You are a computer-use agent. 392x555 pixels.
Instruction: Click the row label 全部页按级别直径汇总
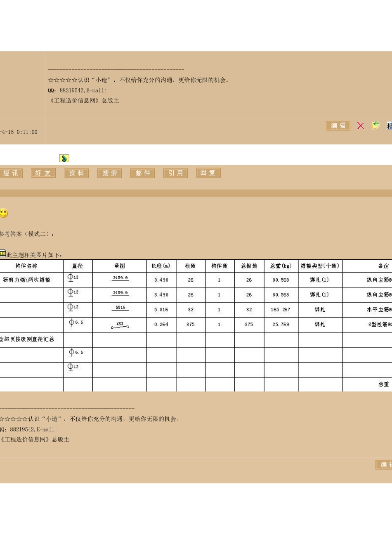click(26, 339)
